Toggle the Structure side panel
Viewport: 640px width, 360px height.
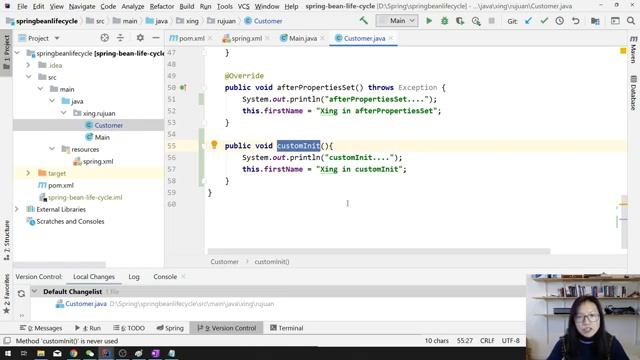click(x=7, y=240)
